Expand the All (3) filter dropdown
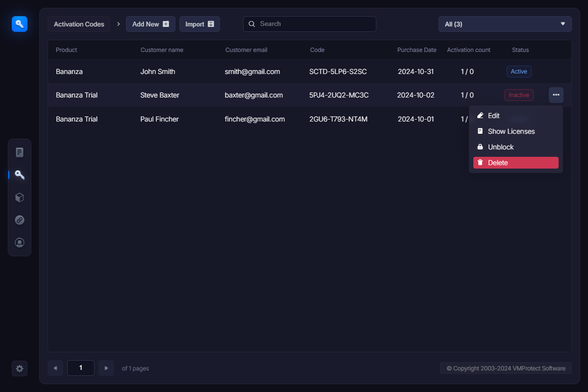This screenshot has height=392, width=588. click(x=505, y=24)
